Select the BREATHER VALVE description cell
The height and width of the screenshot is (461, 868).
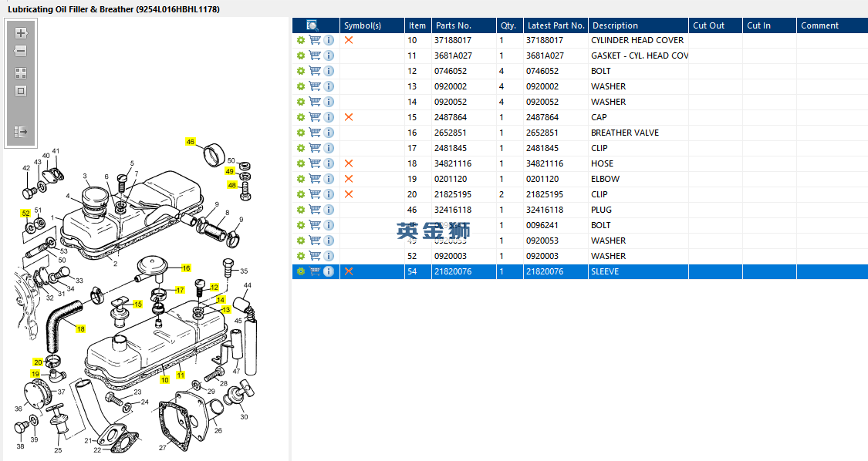638,133
